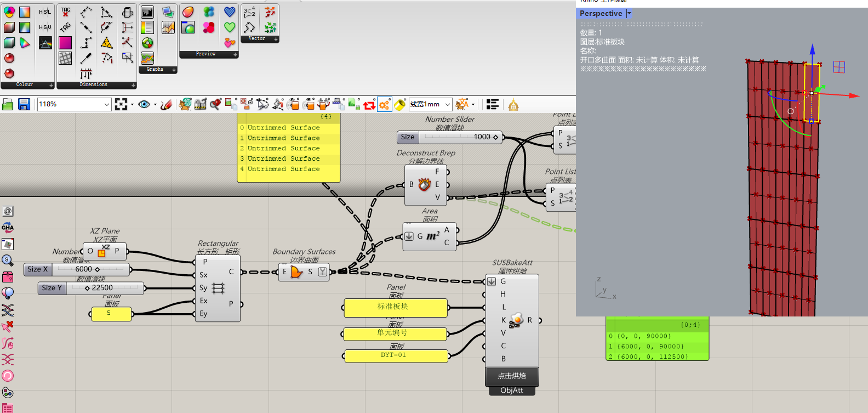The image size is (868, 413).
Task: Click the Open file folder icon
Action: click(x=8, y=104)
